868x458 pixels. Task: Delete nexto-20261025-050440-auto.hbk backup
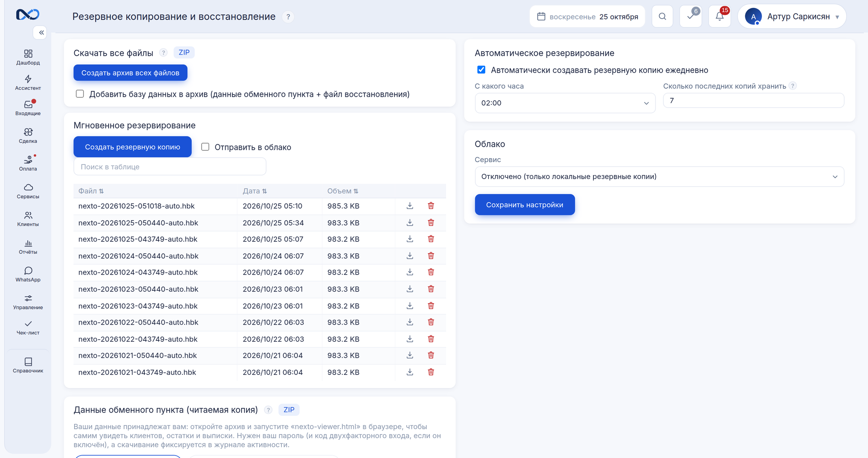pyautogui.click(x=431, y=223)
